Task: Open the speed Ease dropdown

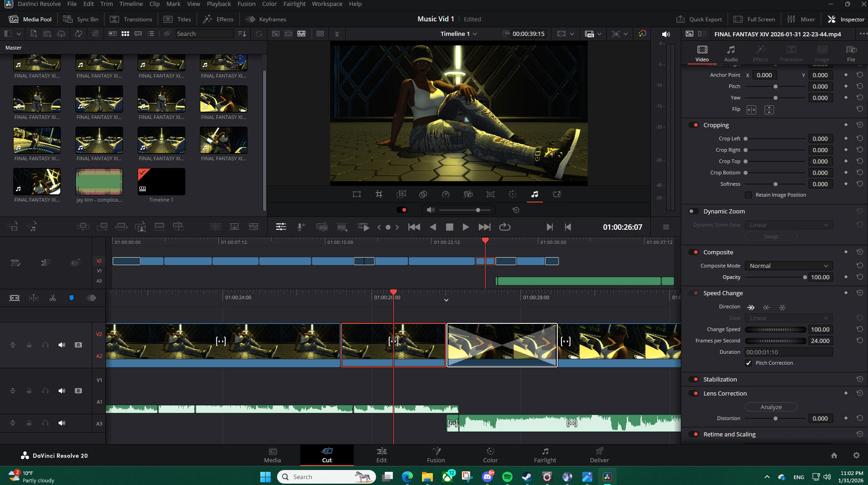Action: 789,318
